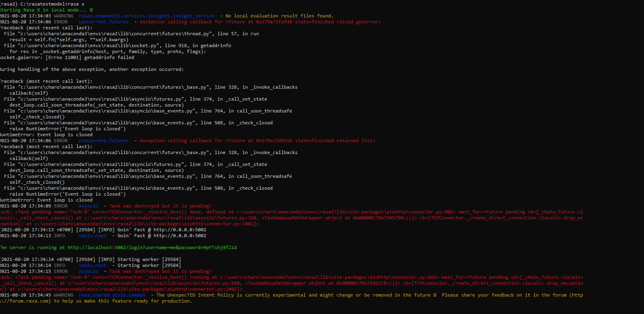Click the placeholder glyph after "local mode..."
The height and width of the screenshot is (314, 644).
coord(91,10)
